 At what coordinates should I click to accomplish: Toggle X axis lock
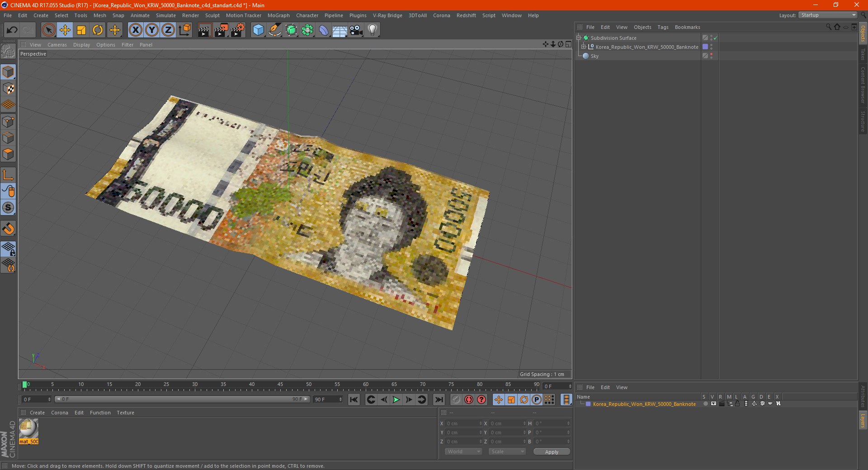(x=135, y=30)
